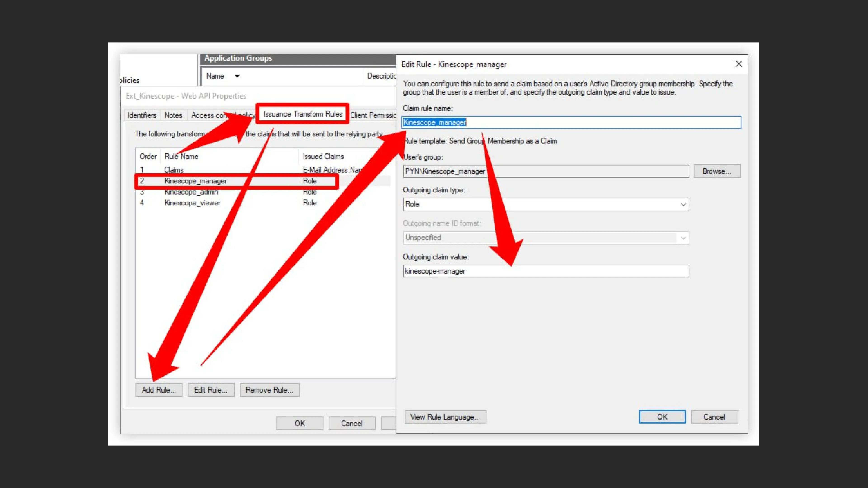Click the Edit Rule button
The image size is (868, 488).
click(x=211, y=390)
